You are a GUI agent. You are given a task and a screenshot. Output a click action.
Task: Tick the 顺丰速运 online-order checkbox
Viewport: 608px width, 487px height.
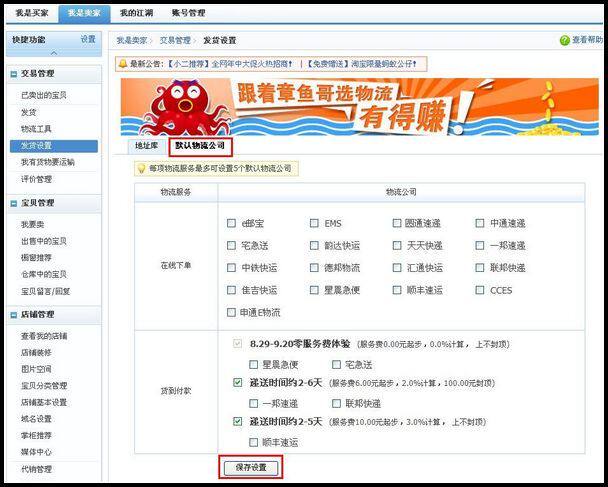[397, 290]
